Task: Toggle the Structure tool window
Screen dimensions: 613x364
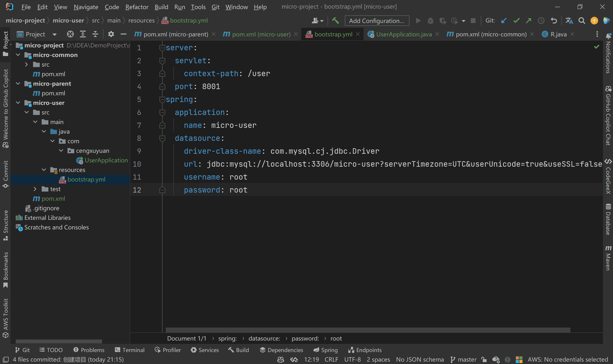Action: (6, 225)
